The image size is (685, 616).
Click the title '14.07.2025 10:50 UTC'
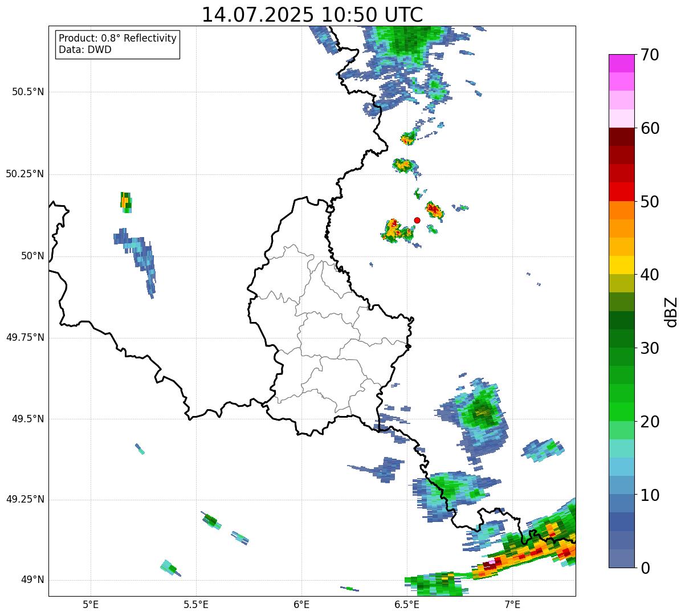[312, 14]
